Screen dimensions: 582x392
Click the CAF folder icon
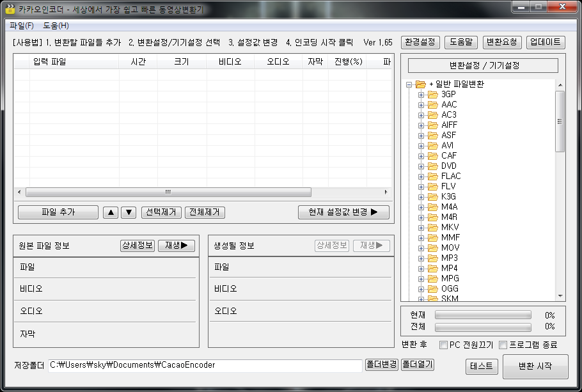(x=433, y=156)
